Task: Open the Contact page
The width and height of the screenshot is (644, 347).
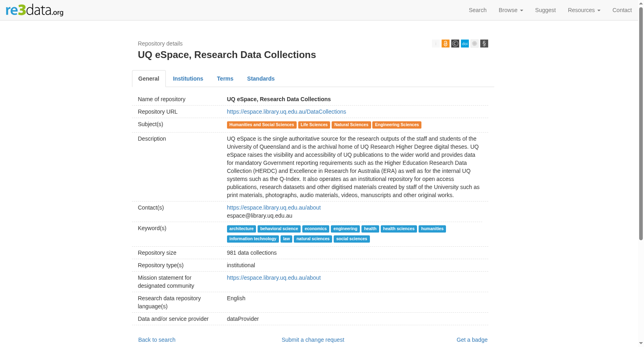Action: coord(622,10)
